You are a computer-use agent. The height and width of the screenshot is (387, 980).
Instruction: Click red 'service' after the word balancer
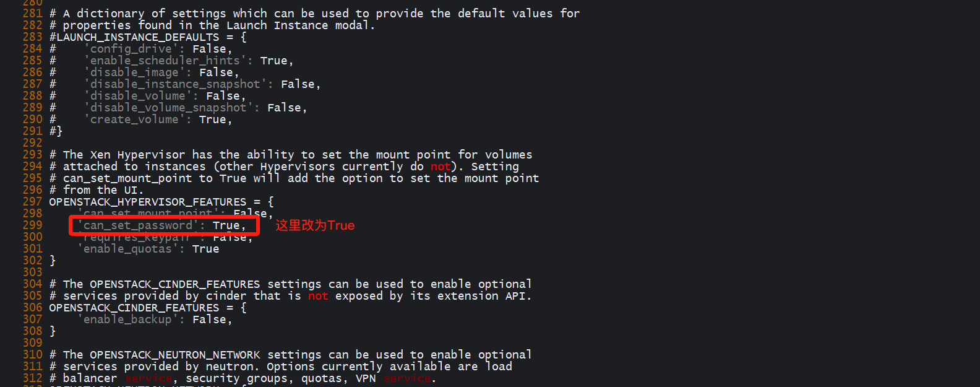point(148,378)
